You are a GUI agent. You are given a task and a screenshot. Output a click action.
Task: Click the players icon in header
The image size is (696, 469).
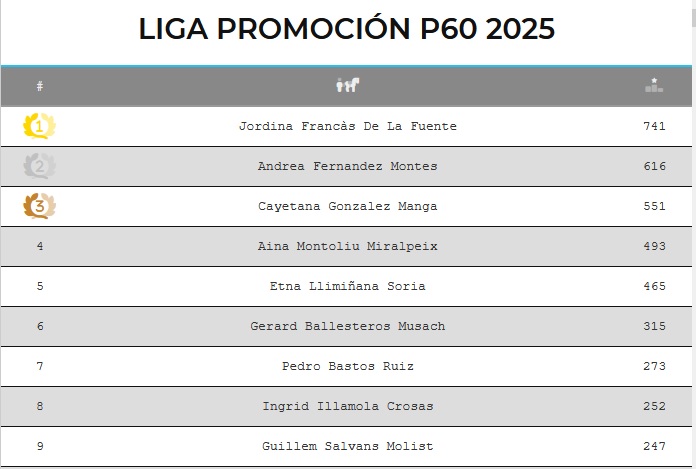tap(347, 86)
